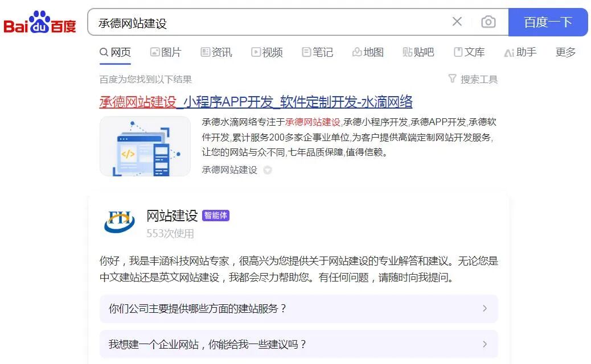Clear the search box with the X icon
591x364 pixels.
pyautogui.click(x=457, y=22)
